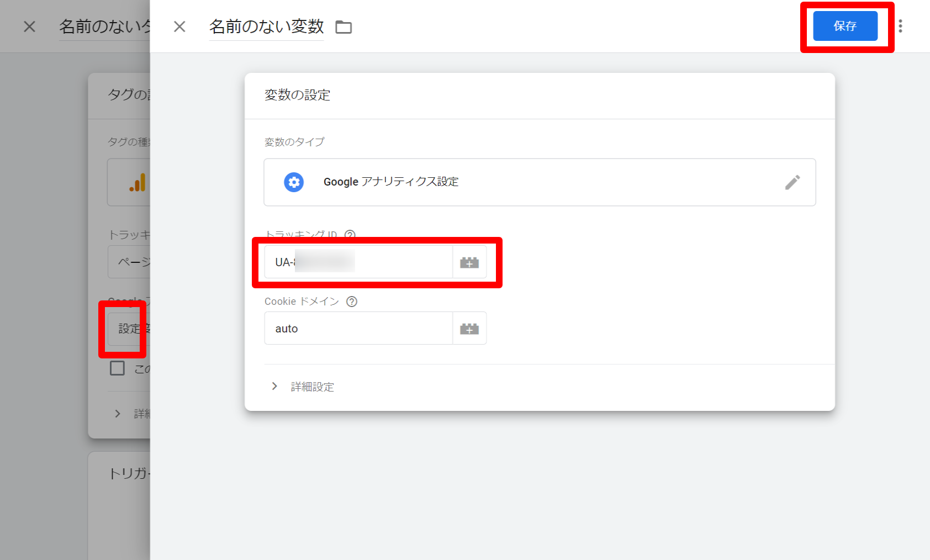
Task: Click the Cookie ドメイン input field
Action: [358, 329]
